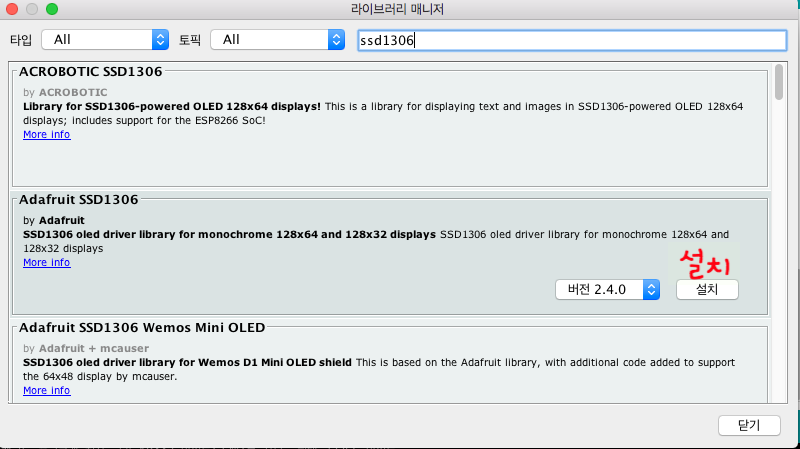Open the 타입 dropdown set to All

[x=105, y=40]
